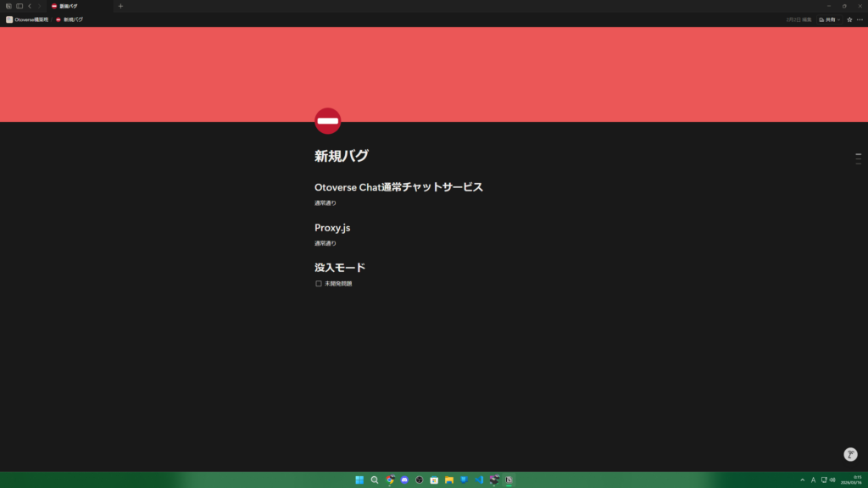Add page to favorites with star icon
868x488 pixels.
click(849, 19)
